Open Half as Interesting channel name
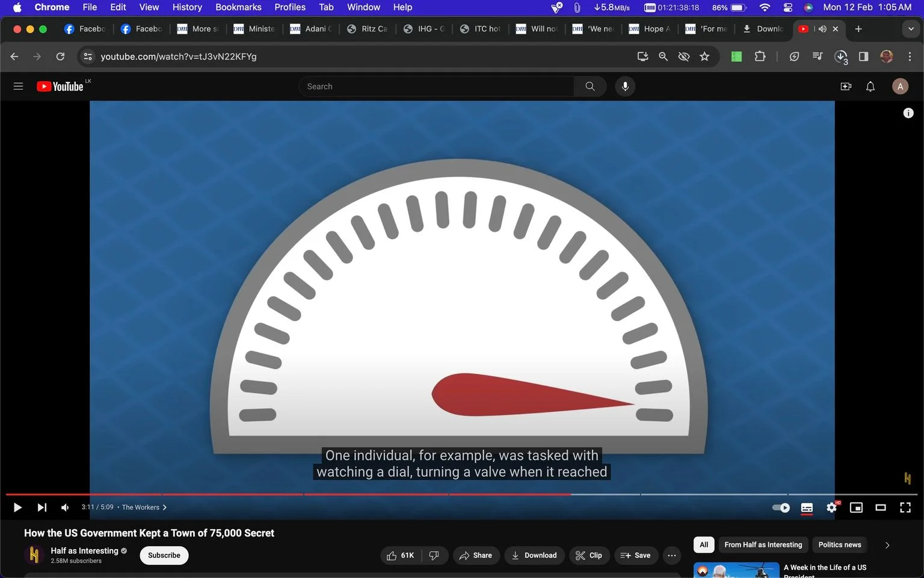Viewport: 924px width, 578px height. click(x=84, y=550)
